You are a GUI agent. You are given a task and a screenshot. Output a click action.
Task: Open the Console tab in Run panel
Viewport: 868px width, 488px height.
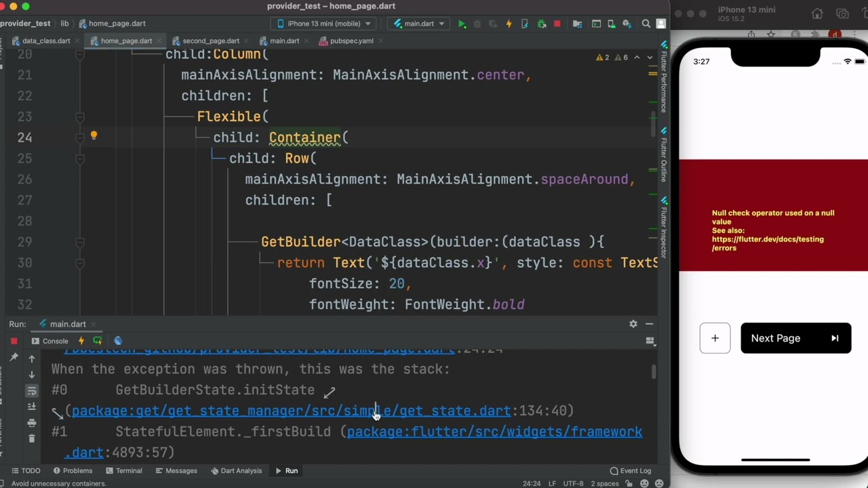coord(50,341)
